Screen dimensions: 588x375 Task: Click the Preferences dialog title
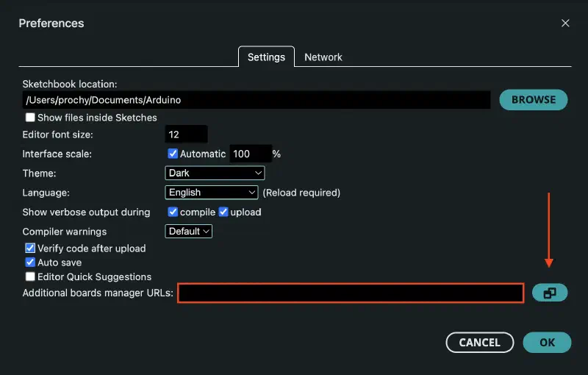(x=51, y=24)
